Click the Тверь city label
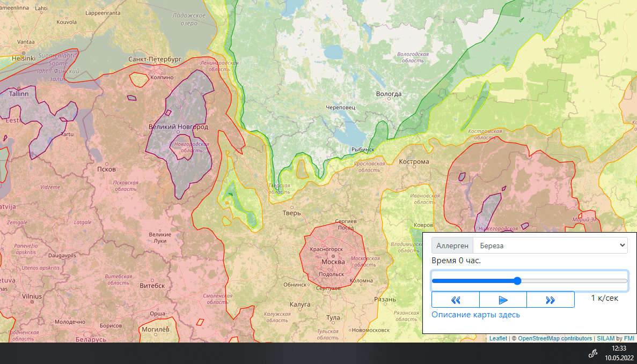 tap(292, 213)
